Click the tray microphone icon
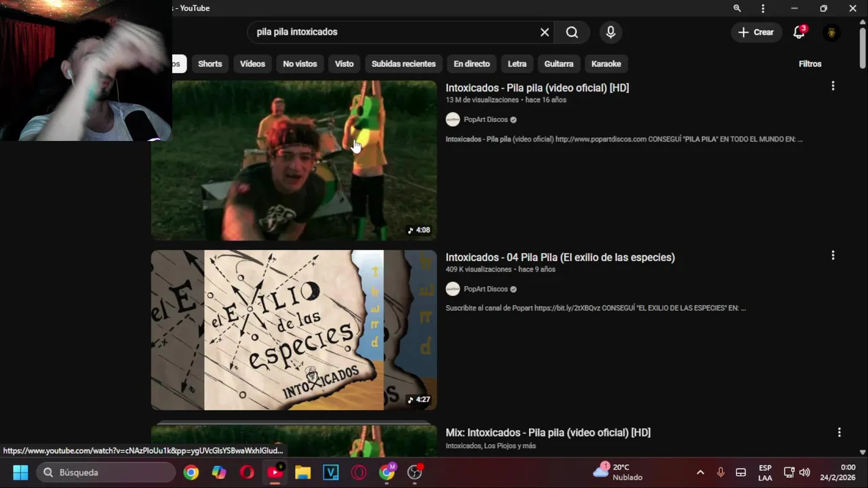868x488 pixels. (x=721, y=472)
